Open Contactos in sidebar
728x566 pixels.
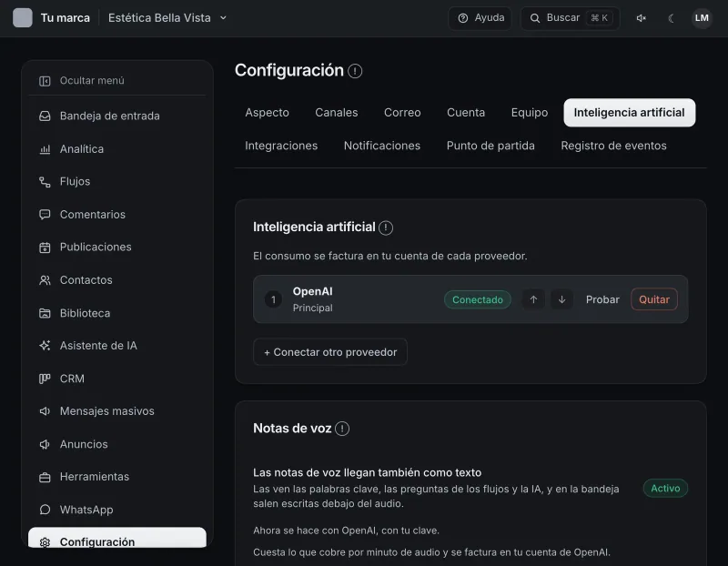pyautogui.click(x=117, y=280)
